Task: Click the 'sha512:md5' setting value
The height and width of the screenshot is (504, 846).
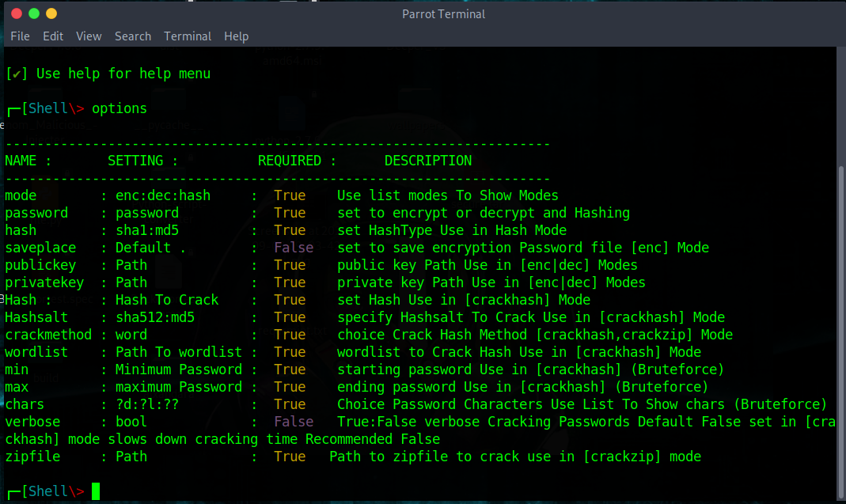Action: (x=155, y=316)
